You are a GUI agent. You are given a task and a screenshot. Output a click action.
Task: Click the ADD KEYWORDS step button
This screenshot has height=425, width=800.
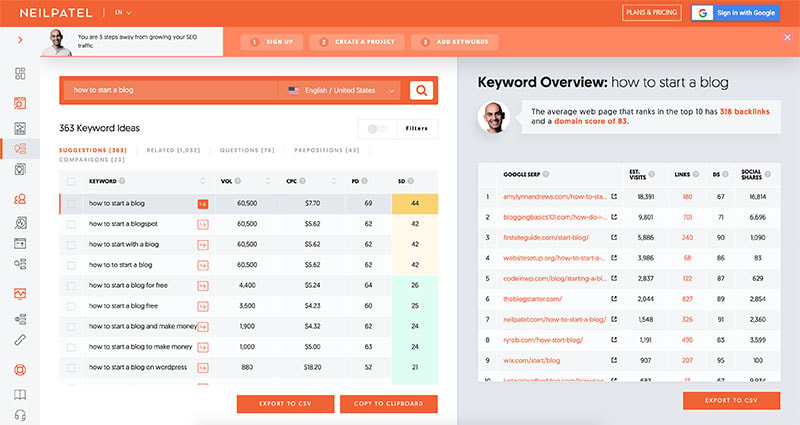455,42
